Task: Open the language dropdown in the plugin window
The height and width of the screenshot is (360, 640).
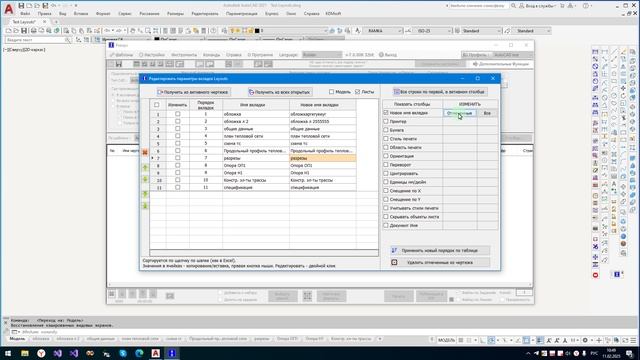Action: [322, 55]
